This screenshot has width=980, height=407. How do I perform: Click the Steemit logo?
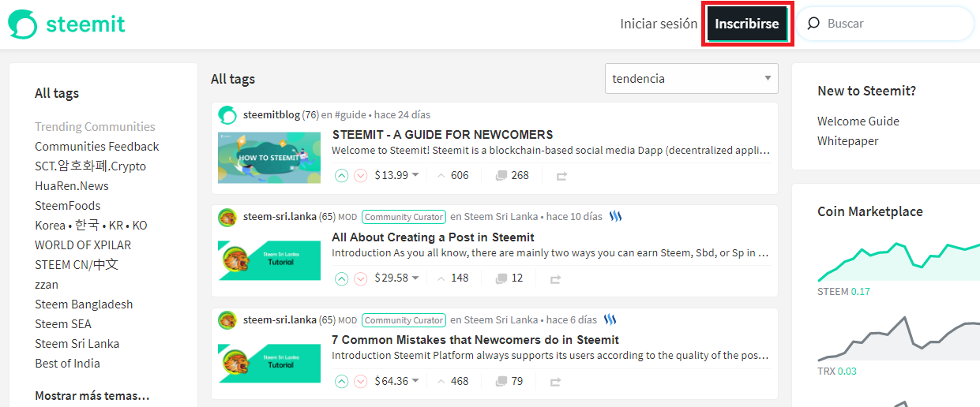66,24
